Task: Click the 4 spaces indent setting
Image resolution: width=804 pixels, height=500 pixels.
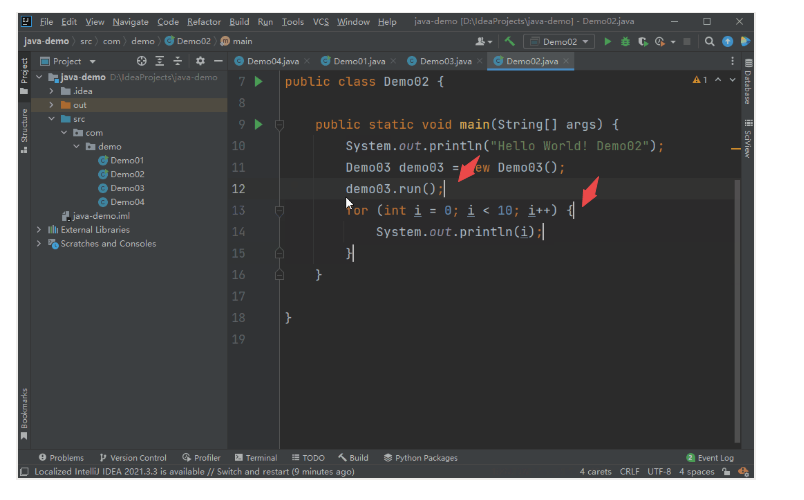Action: [696, 472]
